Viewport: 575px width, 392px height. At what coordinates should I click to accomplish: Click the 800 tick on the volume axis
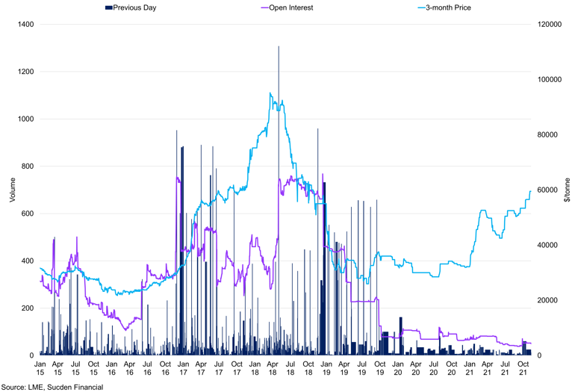point(28,167)
